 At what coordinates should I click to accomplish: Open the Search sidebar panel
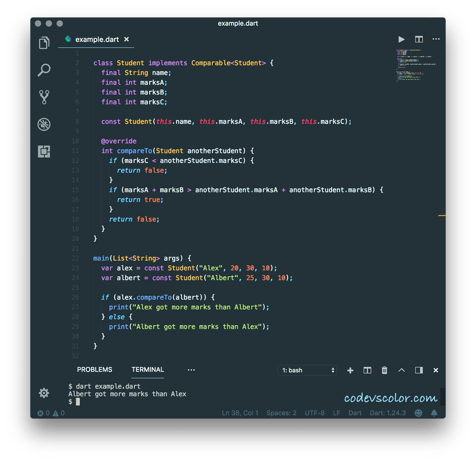[44, 70]
